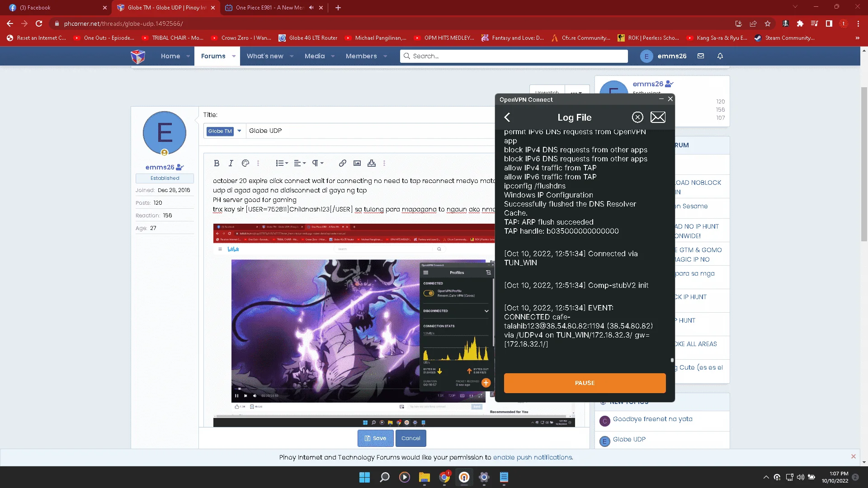Image resolution: width=868 pixels, height=488 pixels.
Task: Reload the current page
Action: tap(39, 23)
